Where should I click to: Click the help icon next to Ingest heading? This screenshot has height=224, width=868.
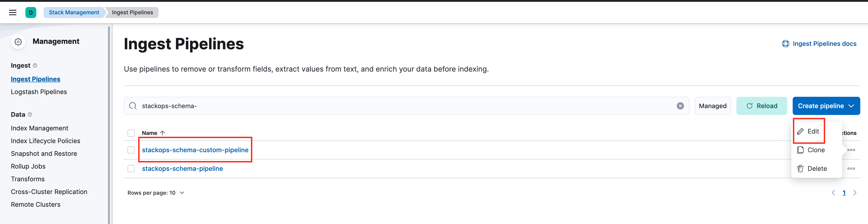click(x=35, y=65)
